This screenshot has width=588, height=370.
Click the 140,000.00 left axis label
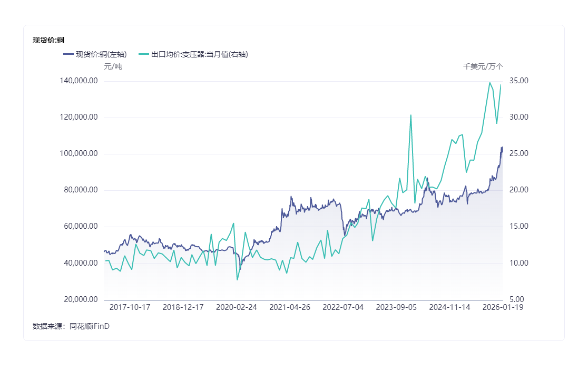79,81
